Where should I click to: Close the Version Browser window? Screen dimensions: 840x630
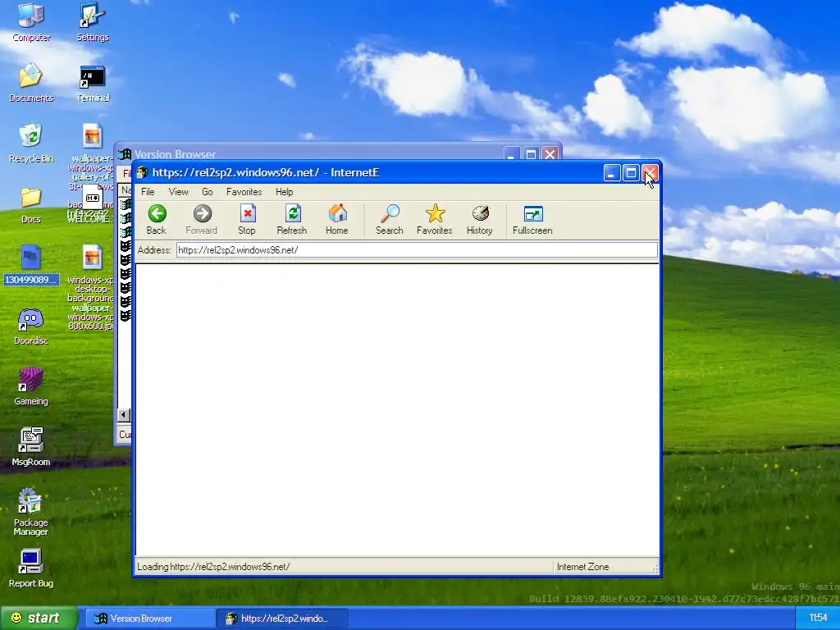tap(550, 154)
